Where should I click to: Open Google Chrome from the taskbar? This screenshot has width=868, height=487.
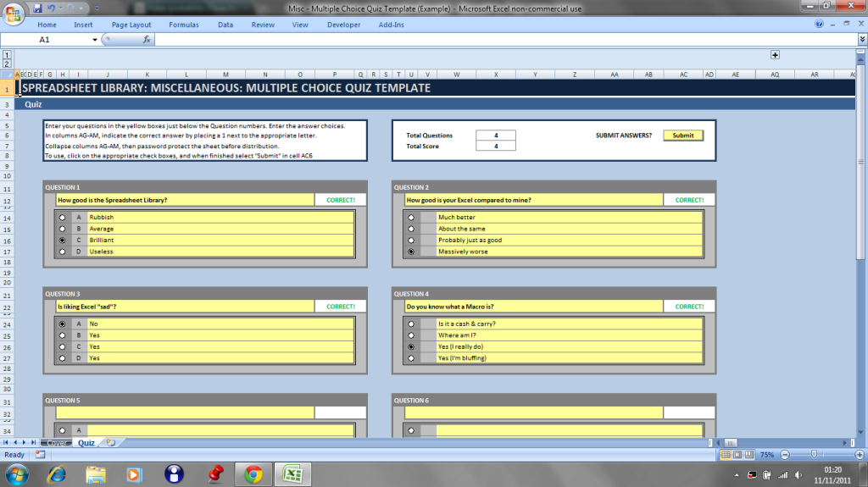[x=253, y=473]
